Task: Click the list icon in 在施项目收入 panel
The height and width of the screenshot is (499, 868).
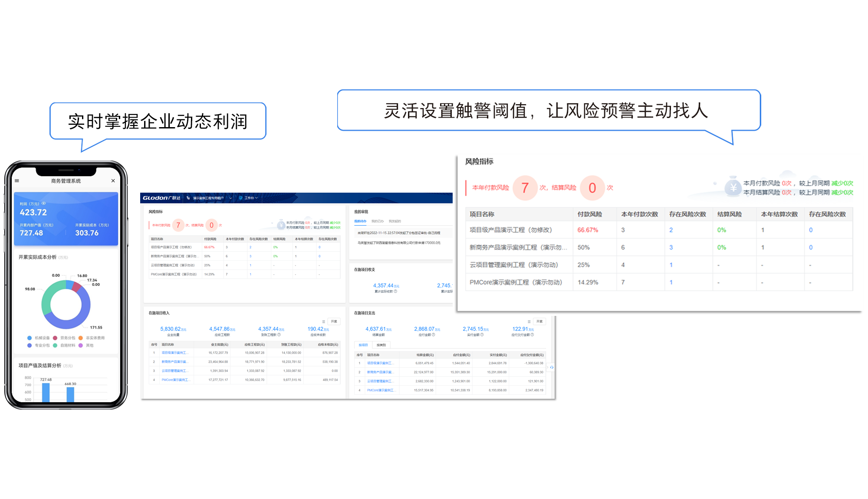Action: (x=323, y=322)
